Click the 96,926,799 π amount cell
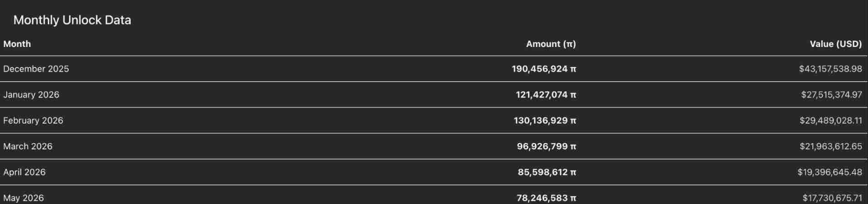 (x=546, y=146)
